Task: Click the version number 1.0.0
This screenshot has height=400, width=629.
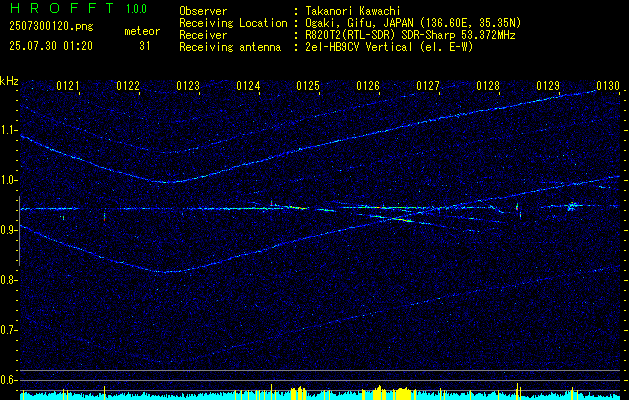Action: [x=136, y=9]
